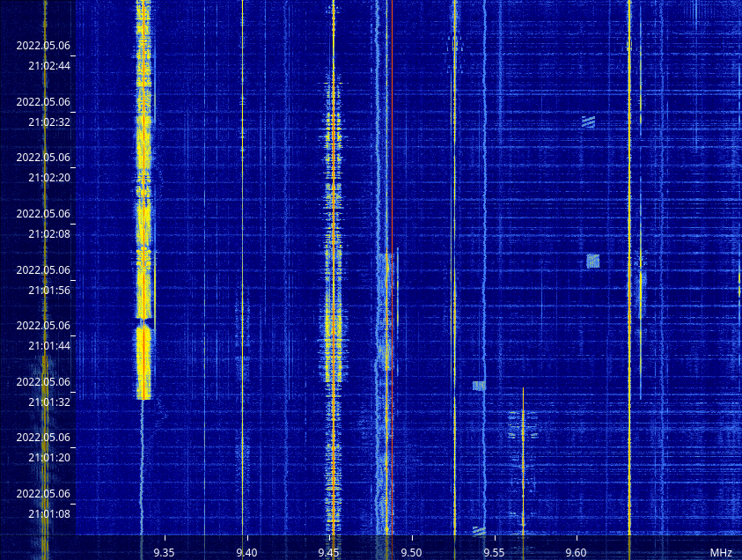Click the 9.40 frequency axis label
The width and height of the screenshot is (742, 560).
(246, 552)
